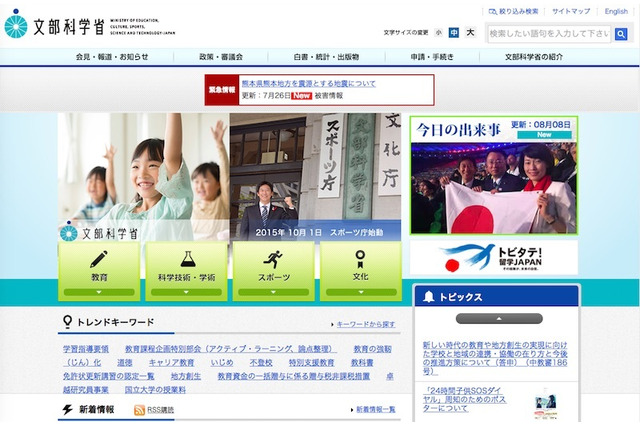Open the 政策・審議会 menu
The width and height of the screenshot is (640, 426).
[x=221, y=57]
